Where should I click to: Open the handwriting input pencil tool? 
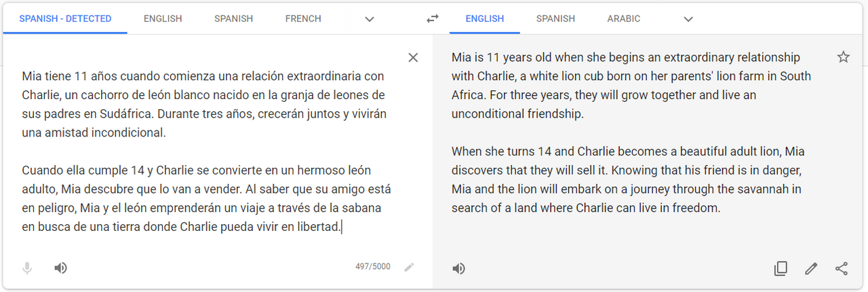[x=409, y=267]
